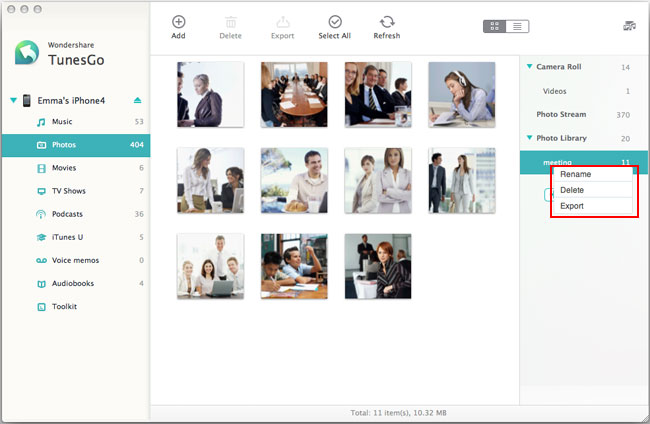Image resolution: width=650 pixels, height=424 pixels.
Task: Switch to grid thumbnail view
Action: (495, 27)
